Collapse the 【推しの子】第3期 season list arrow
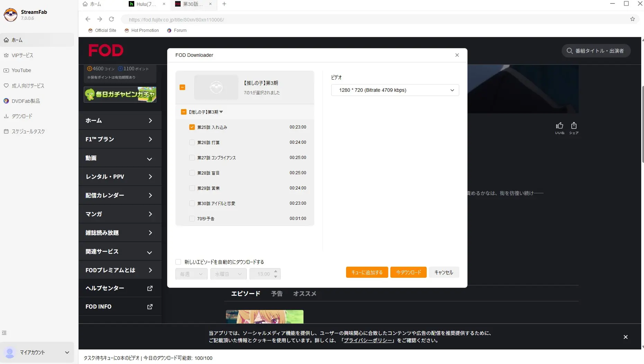The image size is (644, 364). click(x=221, y=112)
